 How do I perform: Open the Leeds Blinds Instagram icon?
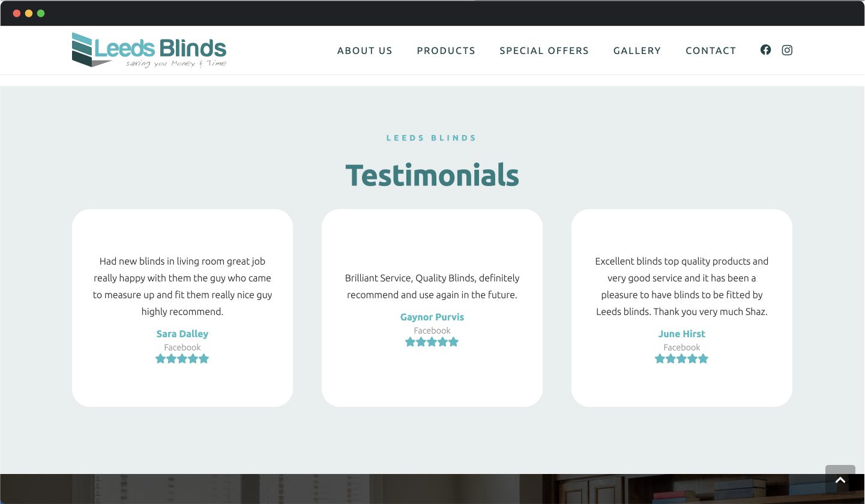787,50
